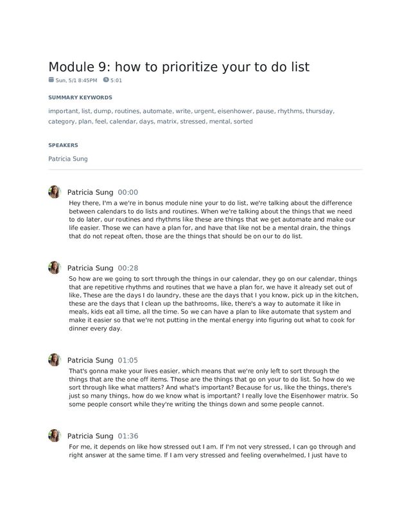The width and height of the screenshot is (411, 532).
Task: Jump to the 00:28 timestamp
Action: (128, 268)
